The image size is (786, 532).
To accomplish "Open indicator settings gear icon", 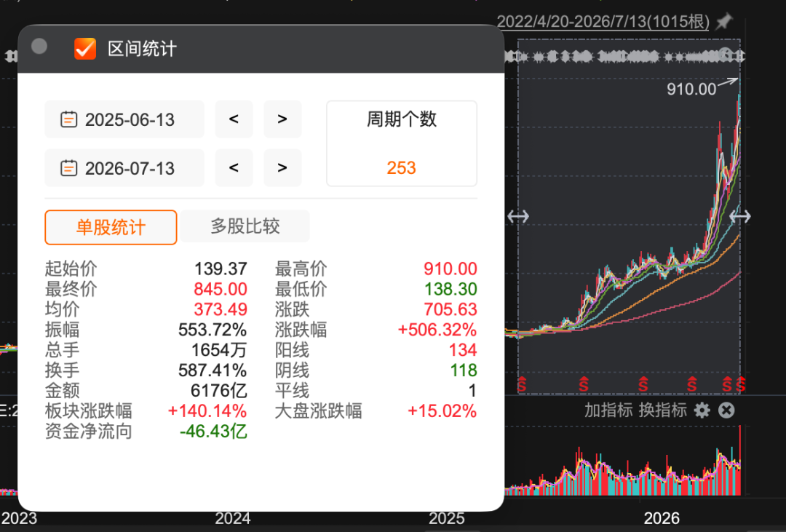I will [x=702, y=410].
